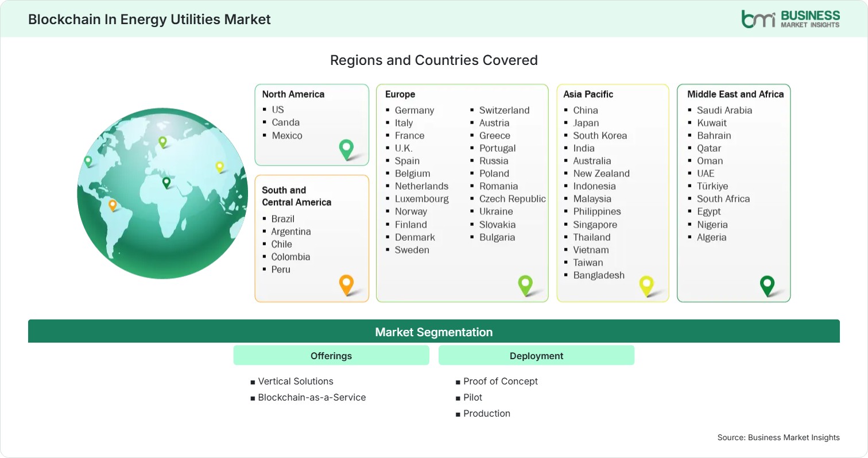
Task: Click Sweden in the Europe list
Action: point(412,250)
